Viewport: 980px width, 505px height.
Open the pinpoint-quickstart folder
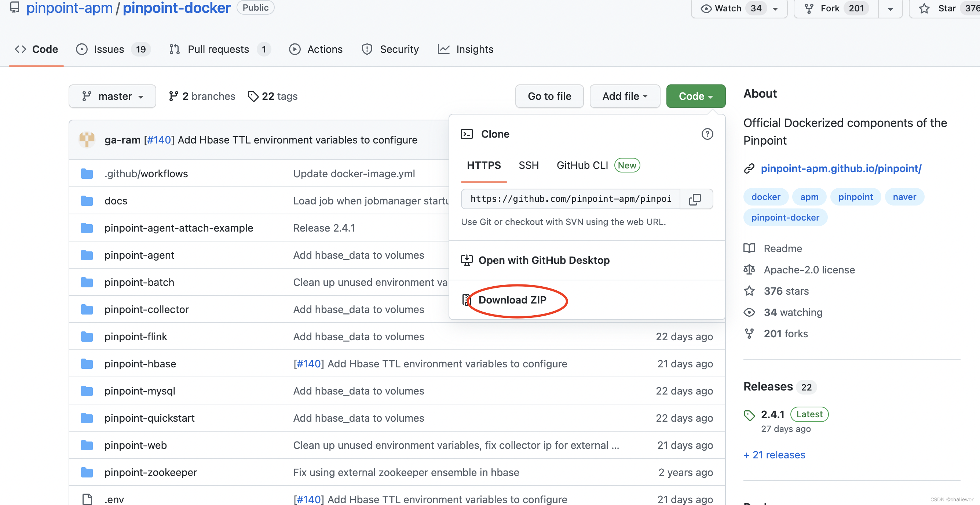click(150, 418)
